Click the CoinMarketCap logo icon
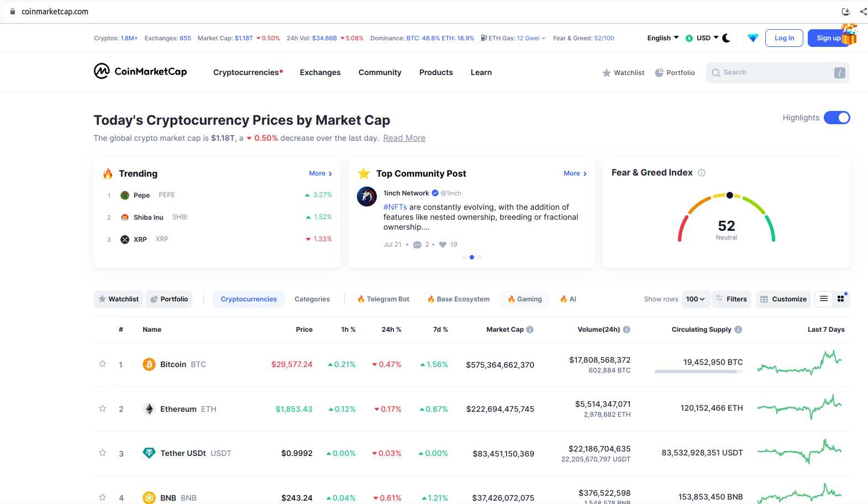The width and height of the screenshot is (868, 504). [102, 71]
